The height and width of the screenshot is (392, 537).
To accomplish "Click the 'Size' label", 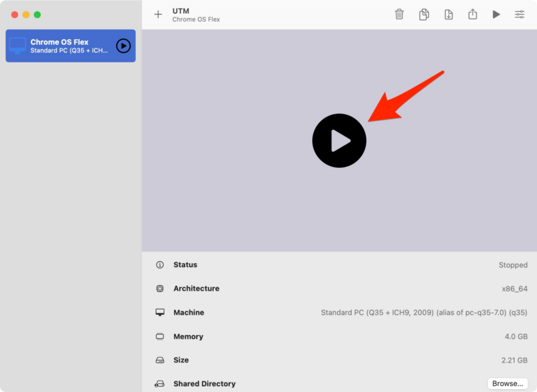I will [181, 360].
